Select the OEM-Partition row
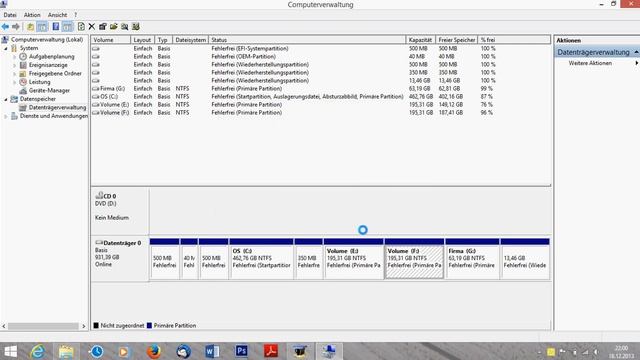 click(x=320, y=57)
